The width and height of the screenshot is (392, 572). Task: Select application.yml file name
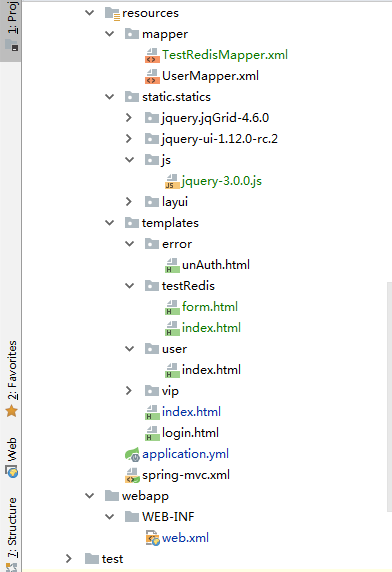click(185, 454)
